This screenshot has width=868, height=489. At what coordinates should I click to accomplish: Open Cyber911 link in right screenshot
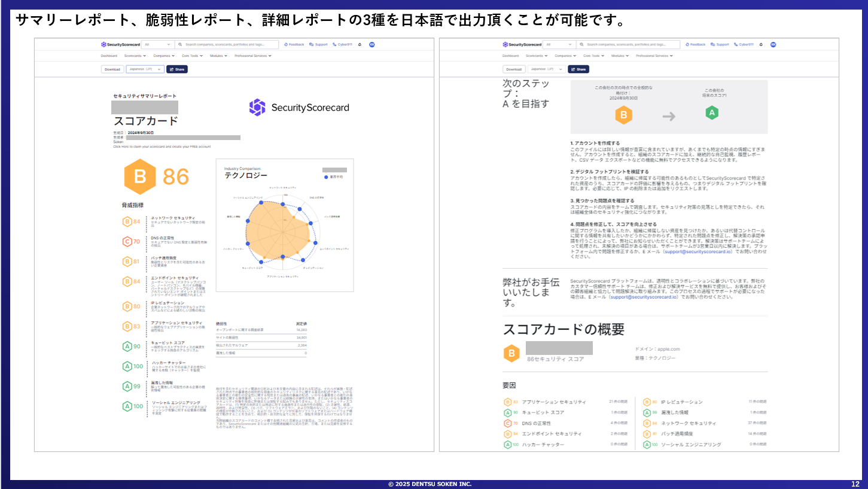744,44
